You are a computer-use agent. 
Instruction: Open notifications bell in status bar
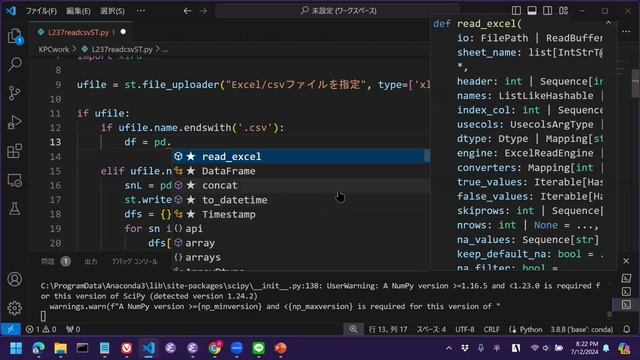(x=627, y=329)
